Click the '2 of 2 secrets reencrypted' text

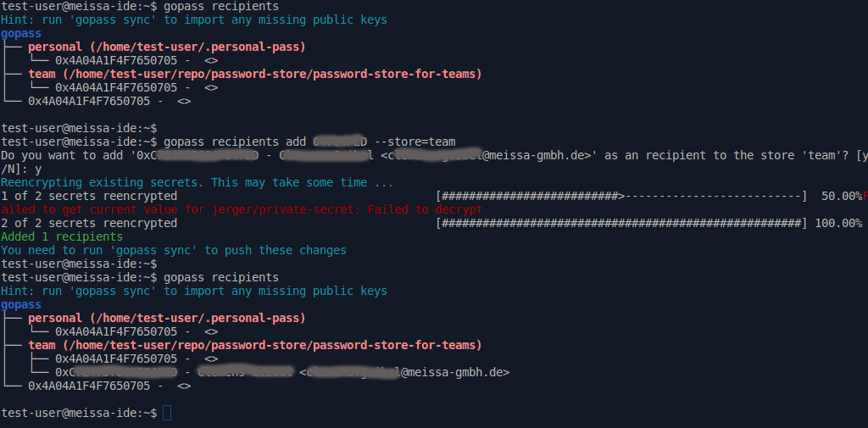pos(89,223)
